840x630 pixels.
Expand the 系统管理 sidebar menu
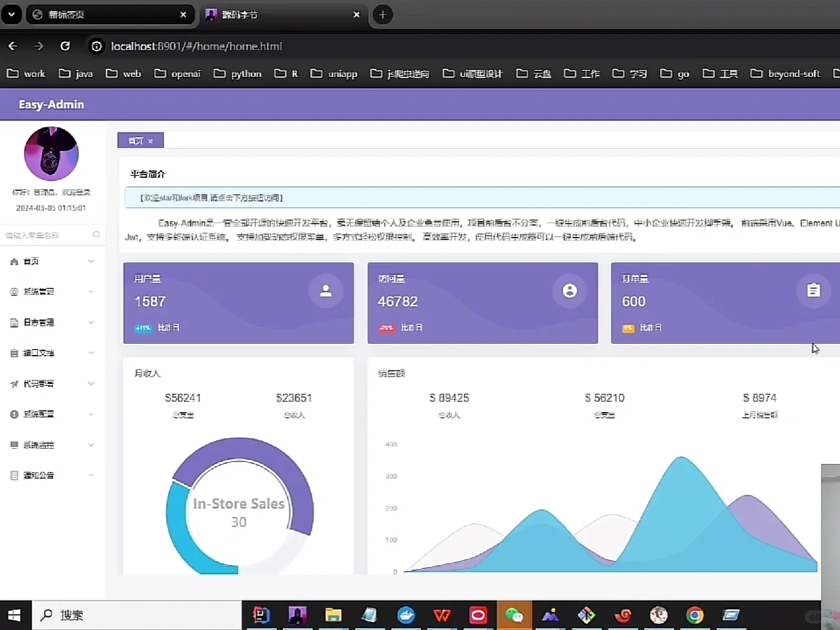click(x=52, y=291)
